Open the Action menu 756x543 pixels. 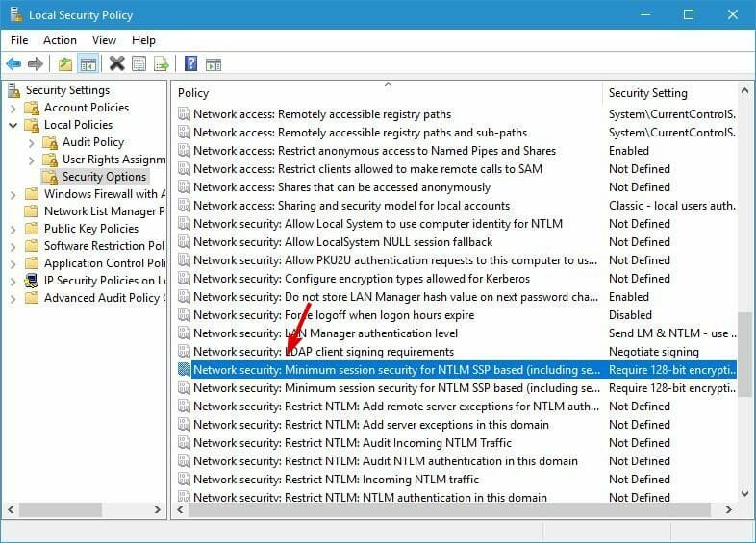pos(60,40)
